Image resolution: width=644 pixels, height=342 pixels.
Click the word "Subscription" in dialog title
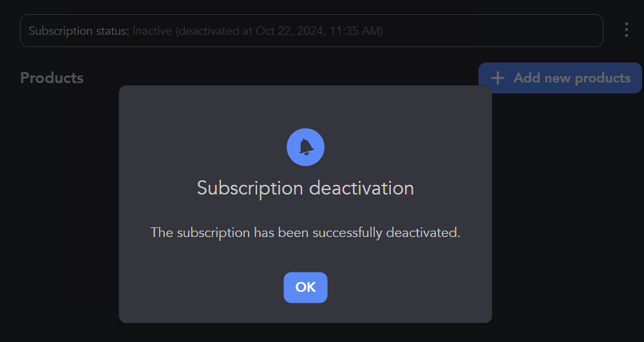[x=250, y=188]
